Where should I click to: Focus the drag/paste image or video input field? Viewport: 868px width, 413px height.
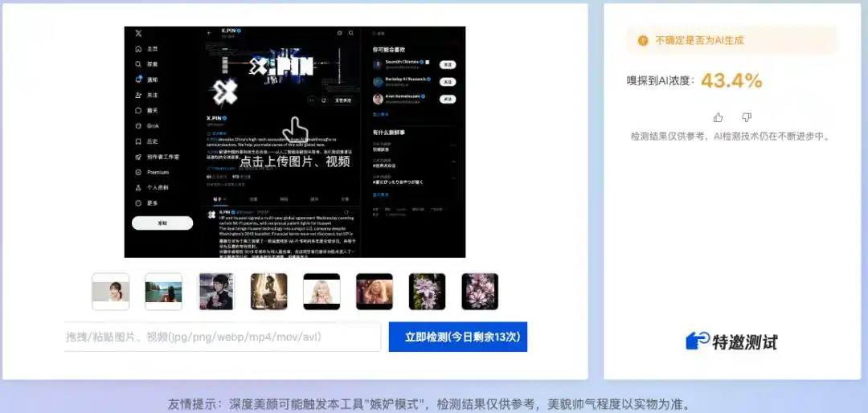point(223,337)
